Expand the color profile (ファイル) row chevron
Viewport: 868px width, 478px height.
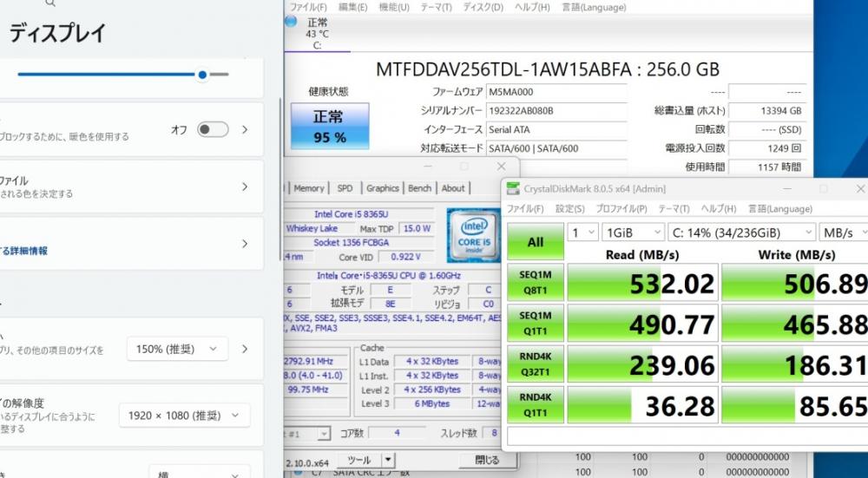pyautogui.click(x=245, y=187)
